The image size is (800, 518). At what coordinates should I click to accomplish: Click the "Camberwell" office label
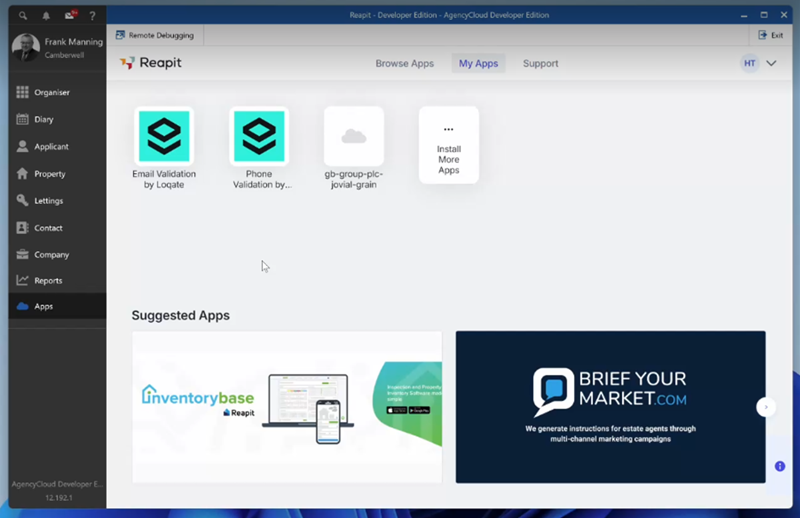64,55
